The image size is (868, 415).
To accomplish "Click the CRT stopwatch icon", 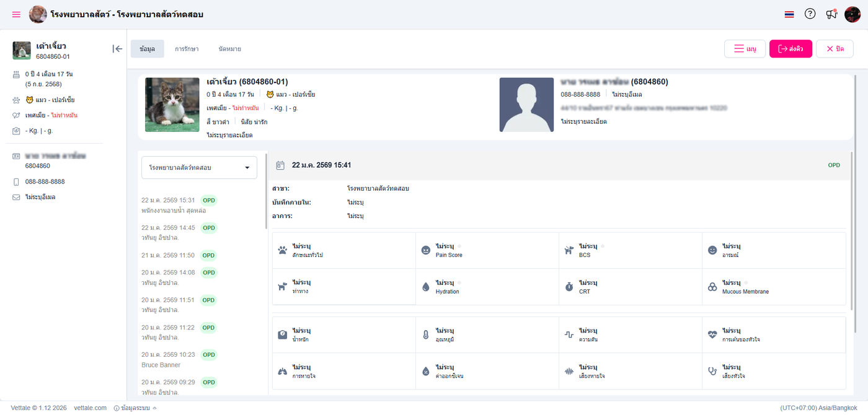I will pyautogui.click(x=569, y=287).
